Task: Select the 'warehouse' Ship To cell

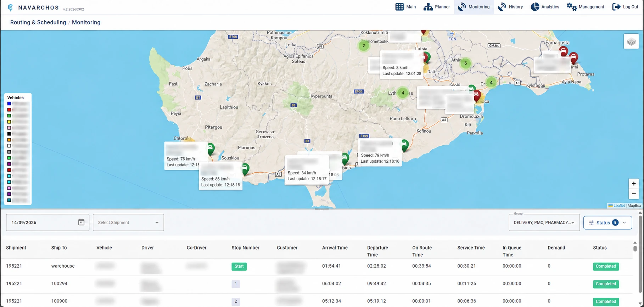Action: [x=63, y=266]
